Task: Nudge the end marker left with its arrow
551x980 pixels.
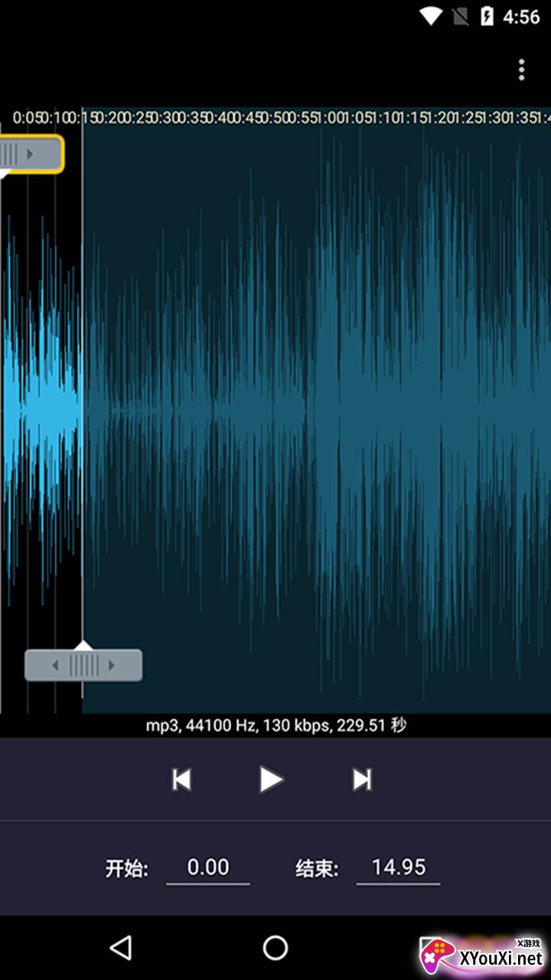Action: [54, 665]
